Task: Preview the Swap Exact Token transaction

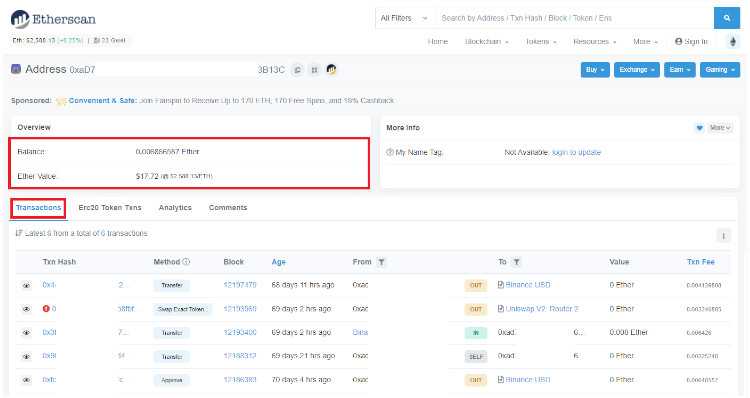Action: (x=26, y=309)
